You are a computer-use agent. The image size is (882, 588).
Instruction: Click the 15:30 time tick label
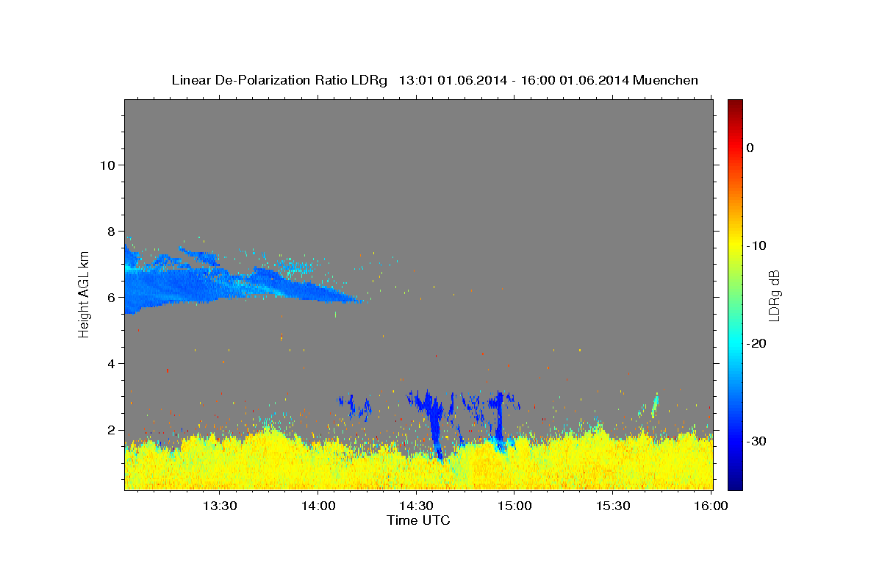tap(612, 506)
